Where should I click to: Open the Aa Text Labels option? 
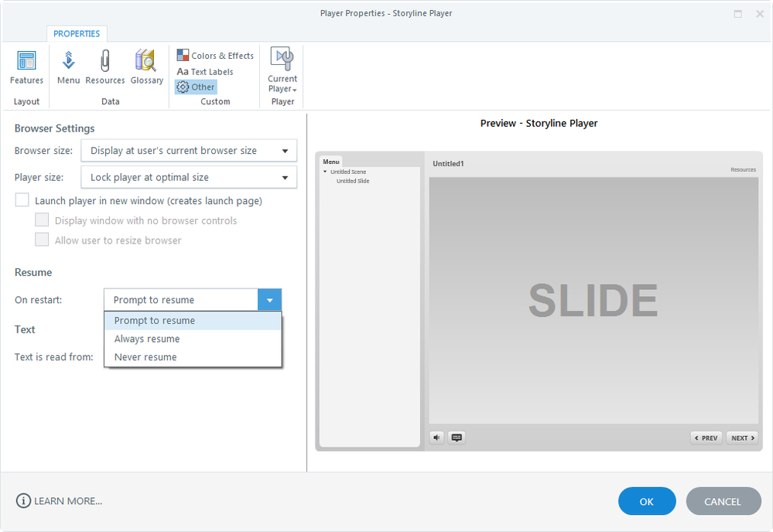tap(205, 72)
